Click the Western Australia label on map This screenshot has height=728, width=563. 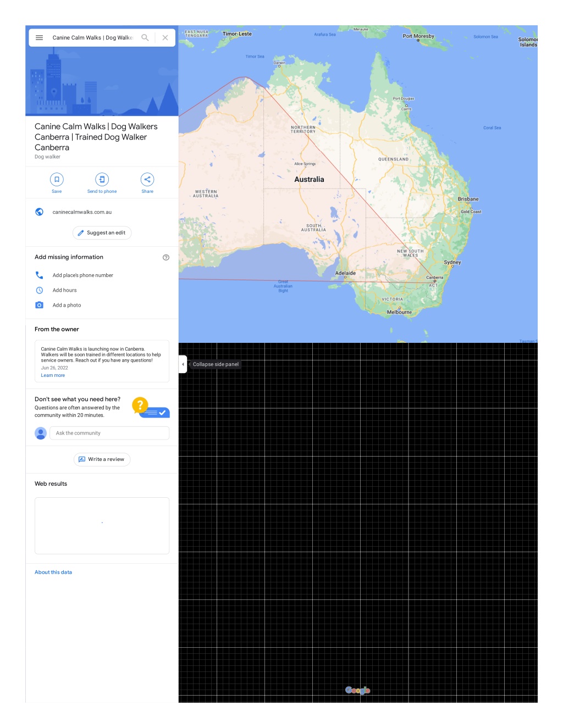(x=206, y=194)
